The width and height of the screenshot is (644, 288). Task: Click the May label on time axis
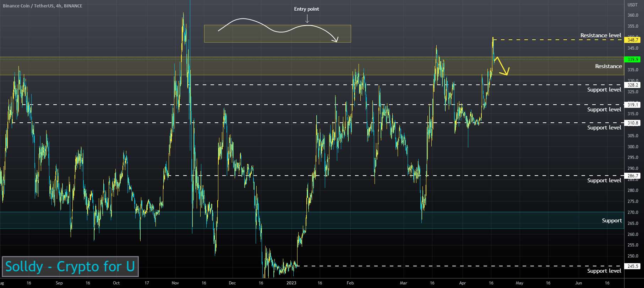519,283
